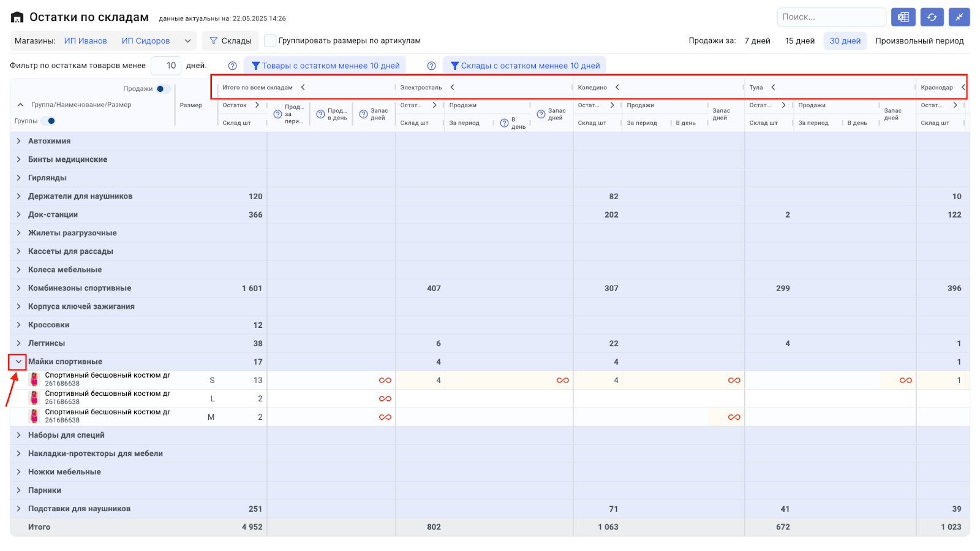Switch to 'Произвольный период' sales range
The height and width of the screenshot is (551, 980).
(919, 41)
